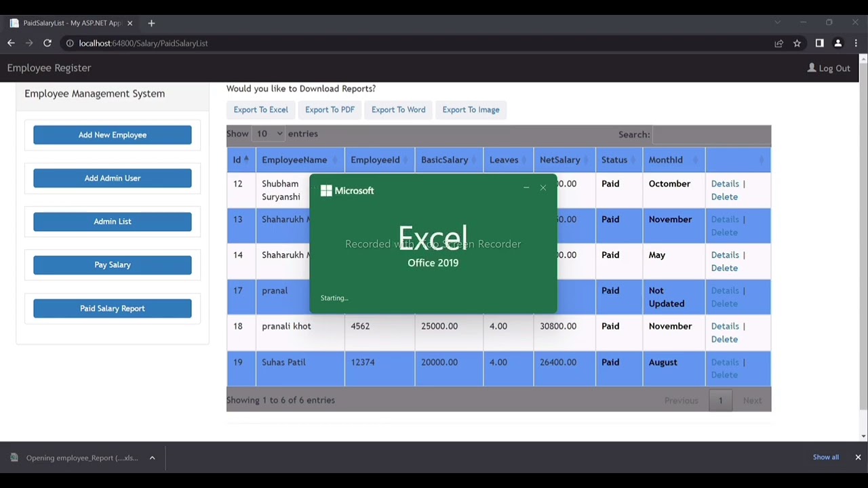Click Add Admin User button
This screenshot has width=868, height=488.
(113, 178)
